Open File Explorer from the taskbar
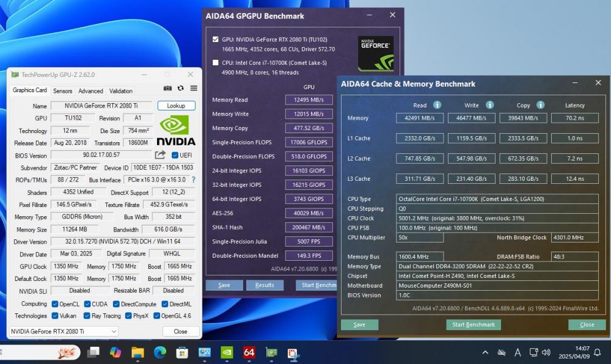 coord(137,353)
